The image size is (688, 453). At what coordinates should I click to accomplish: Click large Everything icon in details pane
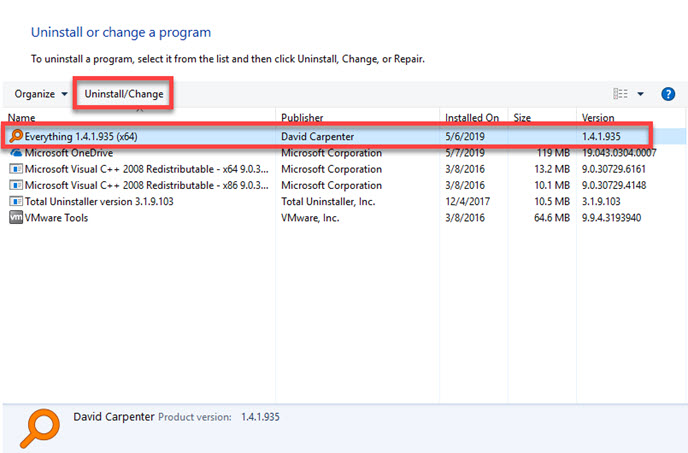(x=40, y=428)
